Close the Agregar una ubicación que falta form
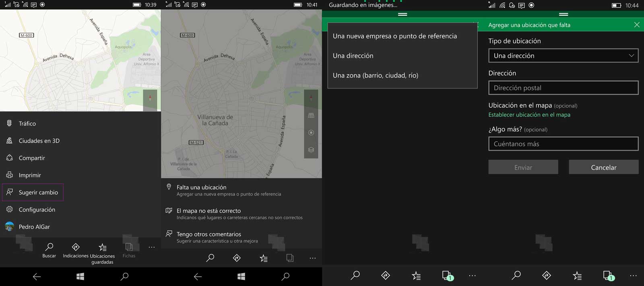 point(637,25)
